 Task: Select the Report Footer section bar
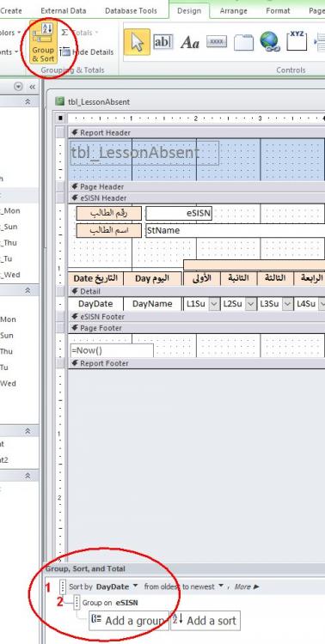click(x=196, y=363)
